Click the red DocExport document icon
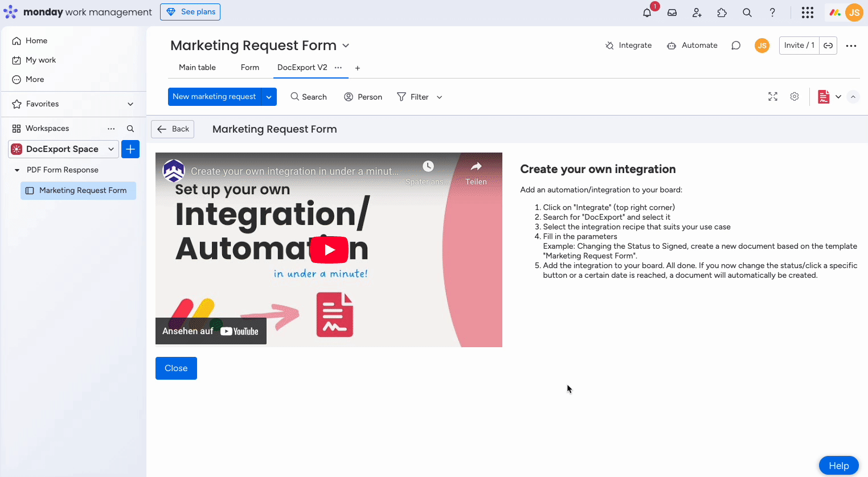 (824, 97)
